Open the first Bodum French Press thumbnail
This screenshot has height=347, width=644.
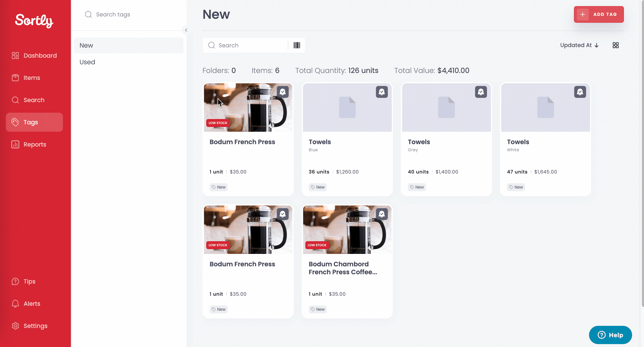[x=248, y=107]
